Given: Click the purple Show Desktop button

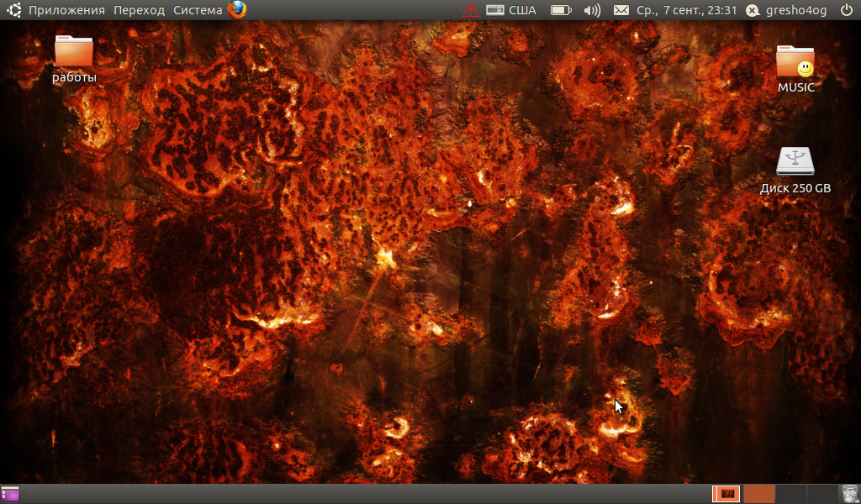Looking at the screenshot, I should 10,494.
